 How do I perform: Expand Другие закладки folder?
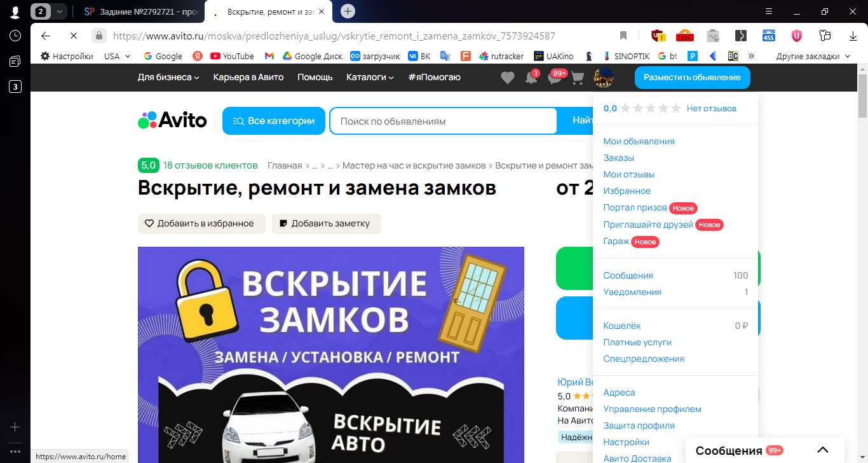click(813, 56)
